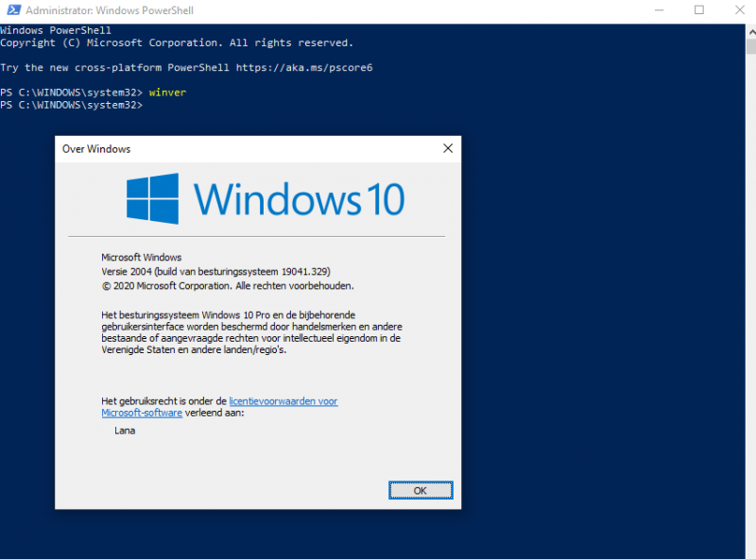The image size is (756, 559).
Task: Maximize the PowerShell window
Action: pyautogui.click(x=699, y=11)
